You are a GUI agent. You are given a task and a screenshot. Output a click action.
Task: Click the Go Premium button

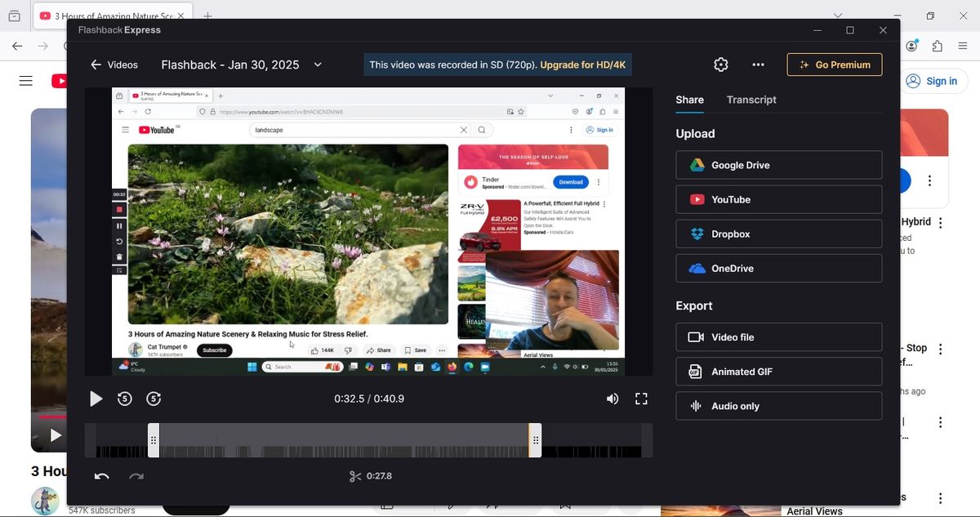[x=834, y=64]
